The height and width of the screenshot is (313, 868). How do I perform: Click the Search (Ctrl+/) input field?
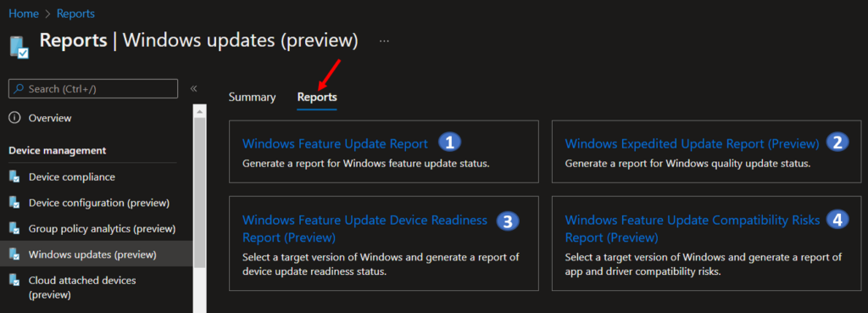point(93,88)
